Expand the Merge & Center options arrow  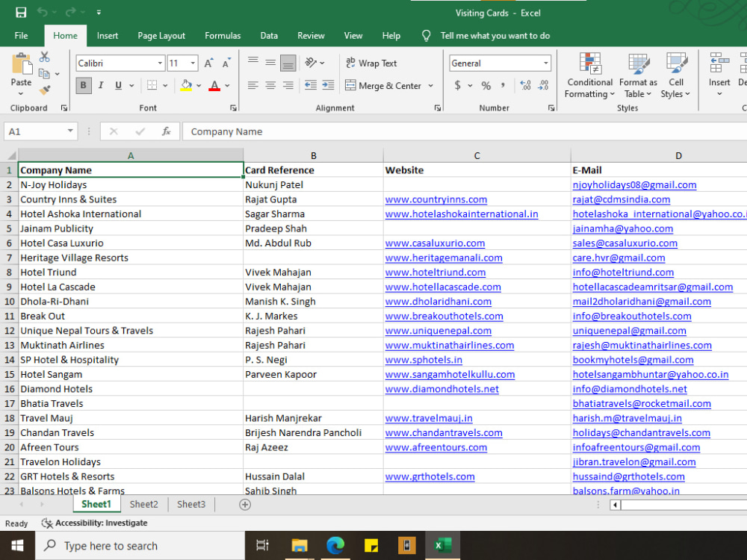431,86
